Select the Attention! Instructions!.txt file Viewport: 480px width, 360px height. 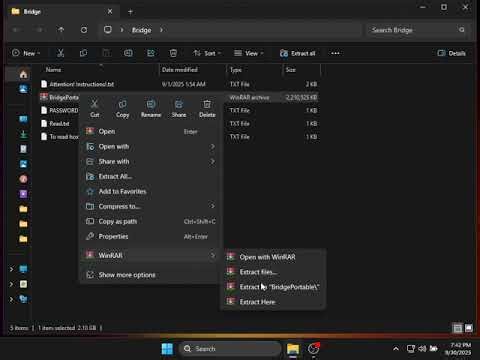coord(82,84)
